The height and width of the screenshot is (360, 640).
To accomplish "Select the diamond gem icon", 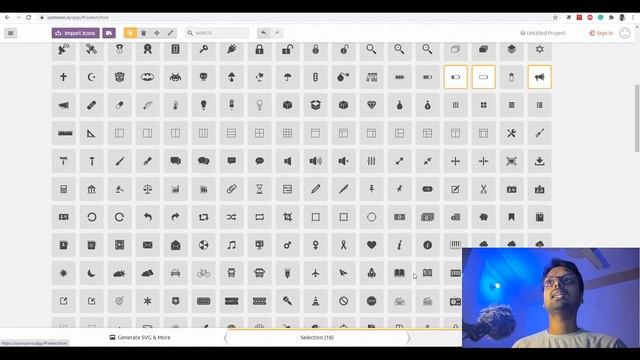I will pos(371,105).
